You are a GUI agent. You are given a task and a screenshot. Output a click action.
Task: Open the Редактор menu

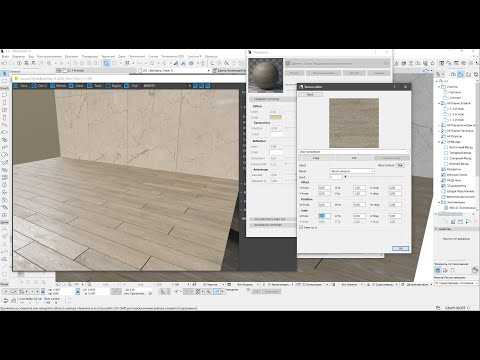pos(18,57)
